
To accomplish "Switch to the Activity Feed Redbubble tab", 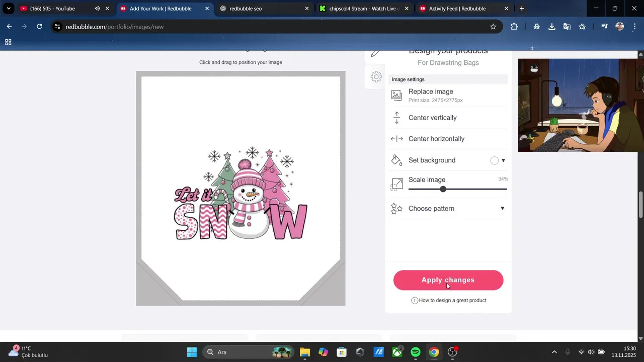I will (464, 9).
